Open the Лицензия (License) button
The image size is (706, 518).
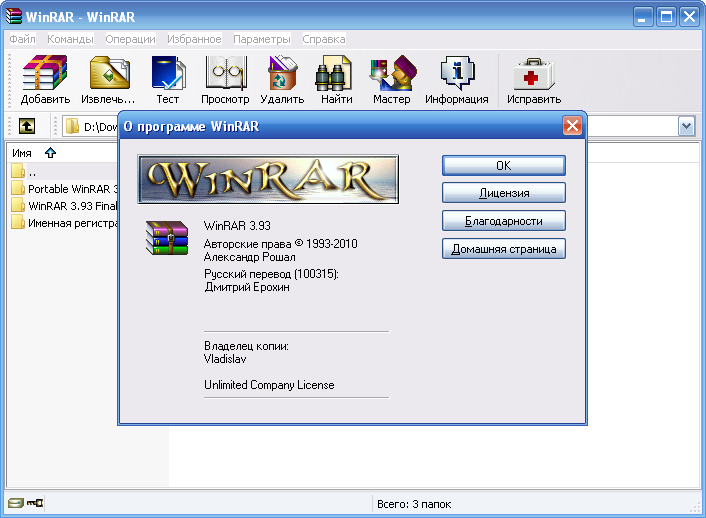pyautogui.click(x=503, y=193)
